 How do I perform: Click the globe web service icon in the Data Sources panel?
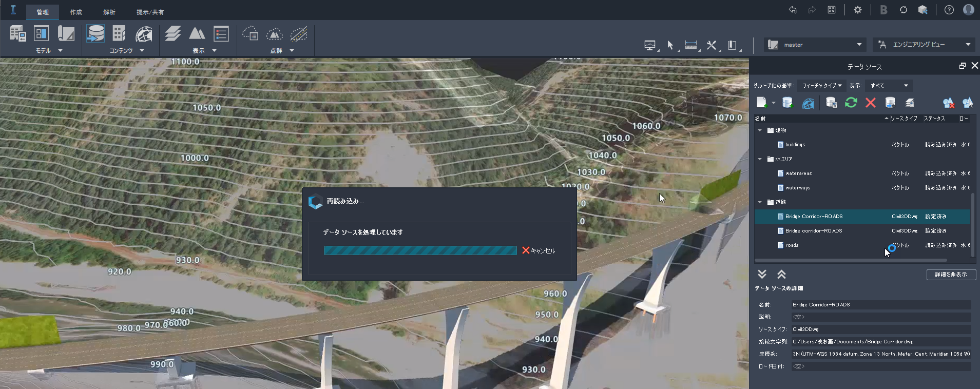click(808, 103)
